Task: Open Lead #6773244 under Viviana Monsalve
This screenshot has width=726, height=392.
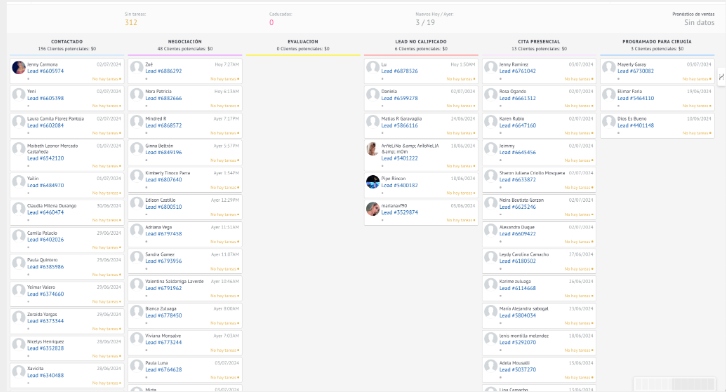Action: pos(163,342)
